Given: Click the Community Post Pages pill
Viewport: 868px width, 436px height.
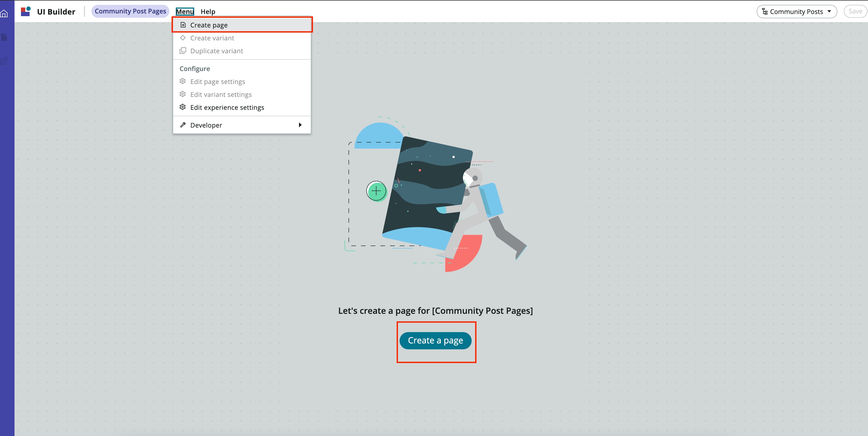Looking at the screenshot, I should click(x=130, y=11).
